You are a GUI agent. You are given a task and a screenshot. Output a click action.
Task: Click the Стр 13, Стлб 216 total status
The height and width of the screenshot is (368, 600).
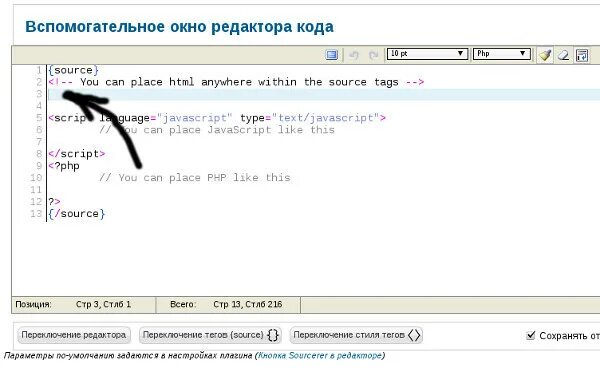coord(248,304)
